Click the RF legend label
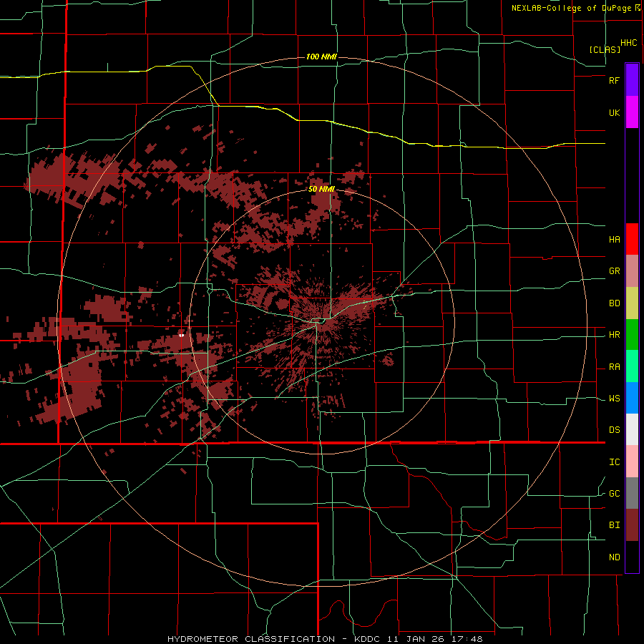The height and width of the screenshot is (644, 644). coord(615,80)
